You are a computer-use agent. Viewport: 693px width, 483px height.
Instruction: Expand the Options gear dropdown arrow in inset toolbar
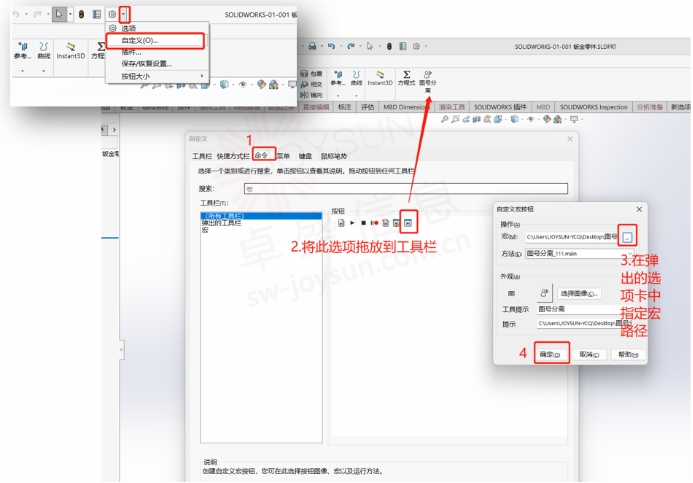coord(124,15)
